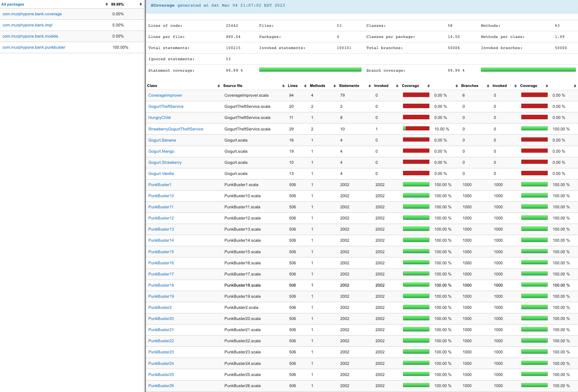Sort table by Source file column arrows
Image resolution: width=578 pixels, height=392 pixels.
(283, 86)
